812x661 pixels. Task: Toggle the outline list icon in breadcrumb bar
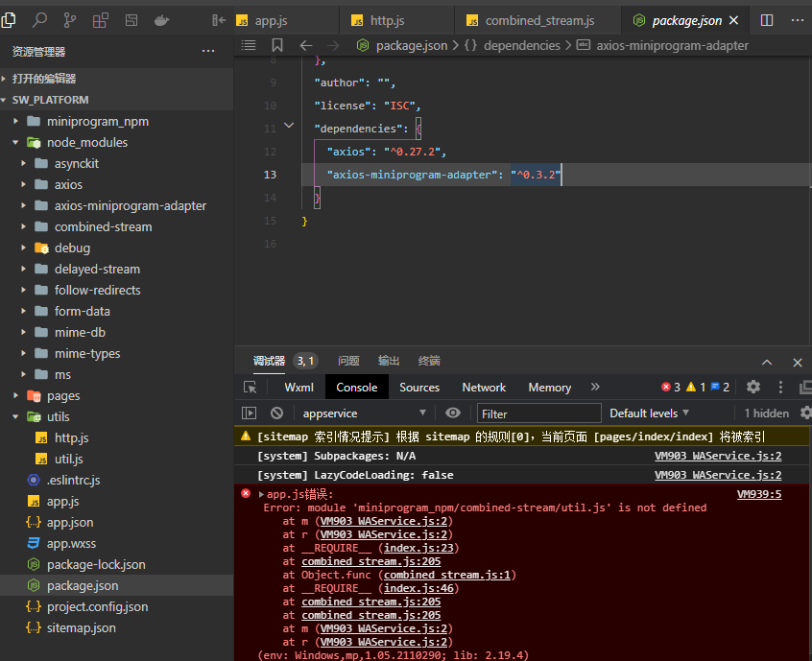point(249,45)
